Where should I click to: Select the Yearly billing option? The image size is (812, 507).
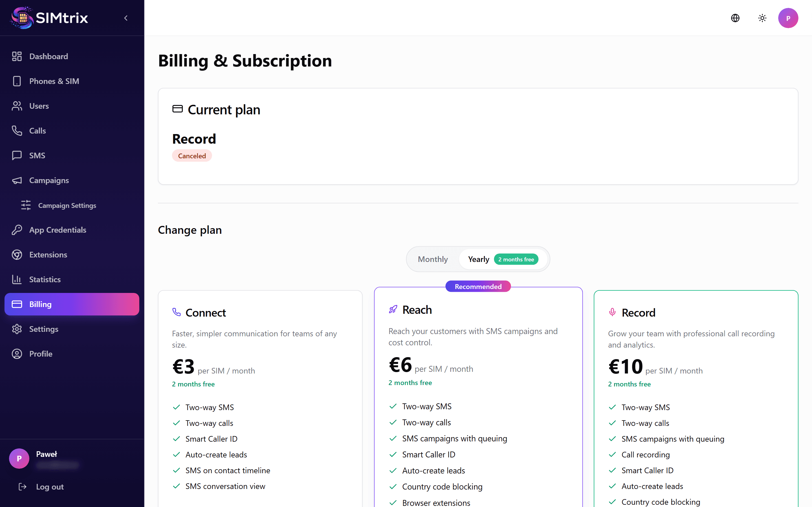pyautogui.click(x=478, y=259)
